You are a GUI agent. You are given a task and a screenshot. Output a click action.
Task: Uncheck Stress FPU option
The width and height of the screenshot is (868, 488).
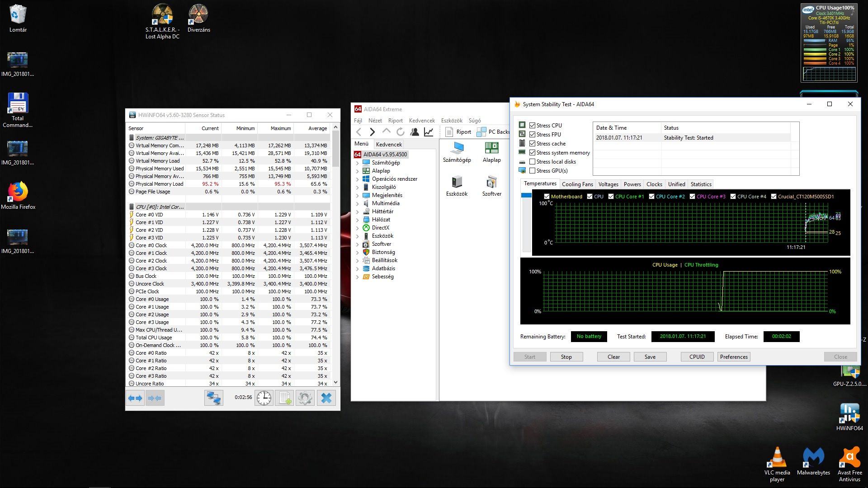pyautogui.click(x=533, y=135)
